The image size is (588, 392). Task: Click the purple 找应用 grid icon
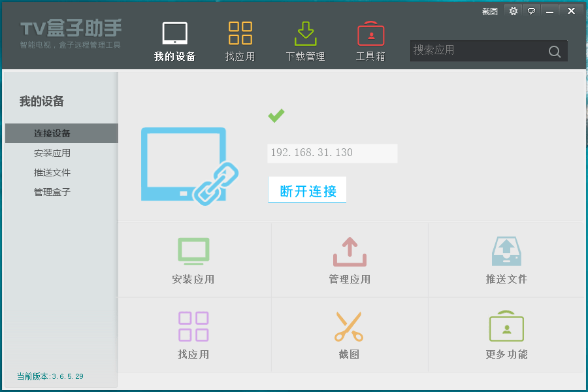coord(193,326)
